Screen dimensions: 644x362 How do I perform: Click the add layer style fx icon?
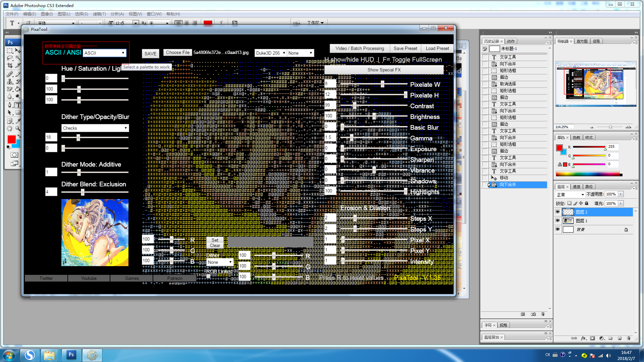[x=583, y=338]
